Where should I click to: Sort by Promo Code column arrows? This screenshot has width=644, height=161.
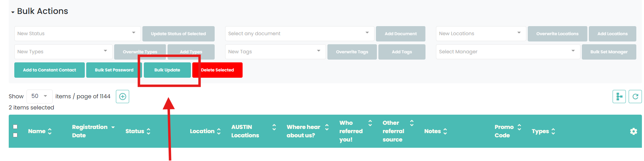coord(519,127)
